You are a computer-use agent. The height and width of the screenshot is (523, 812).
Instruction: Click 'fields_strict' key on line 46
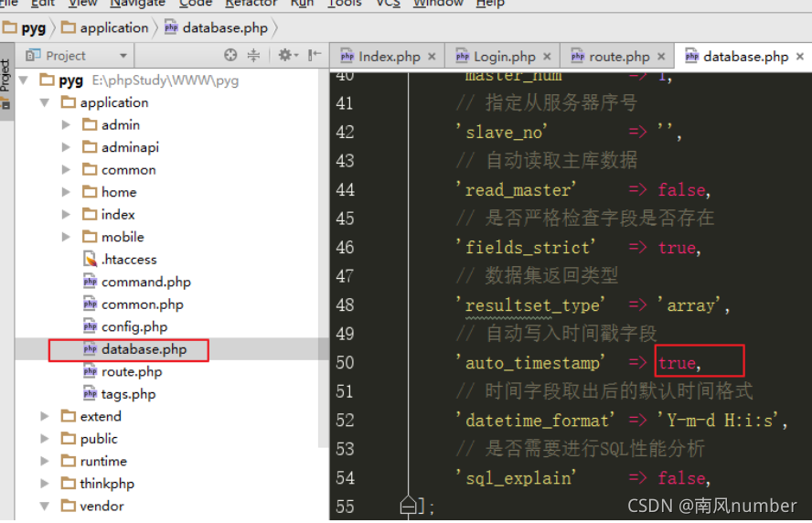tap(526, 247)
